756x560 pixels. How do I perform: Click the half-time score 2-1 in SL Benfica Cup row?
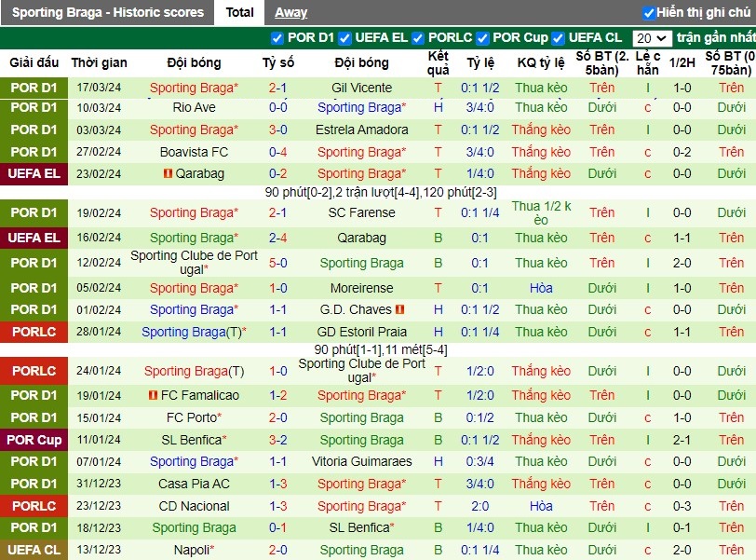coord(682,440)
